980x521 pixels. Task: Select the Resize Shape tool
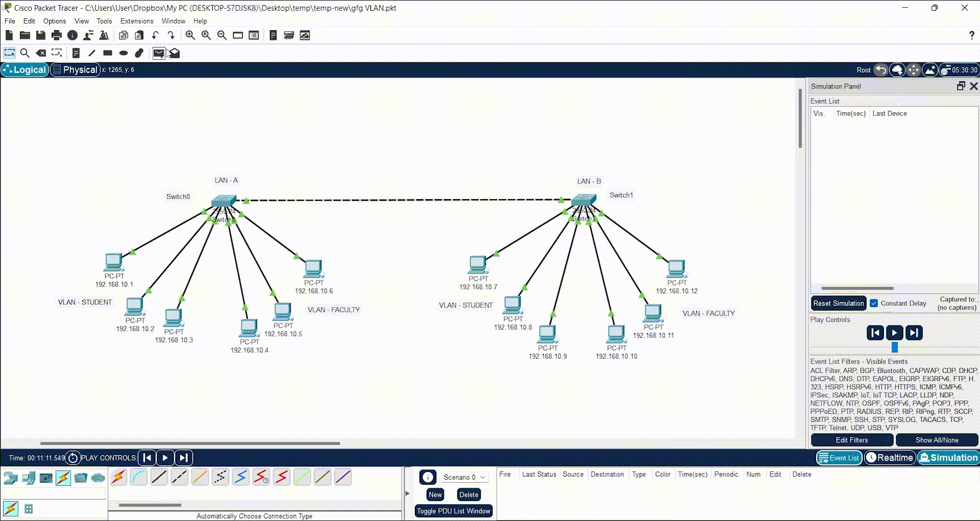pyautogui.click(x=57, y=53)
